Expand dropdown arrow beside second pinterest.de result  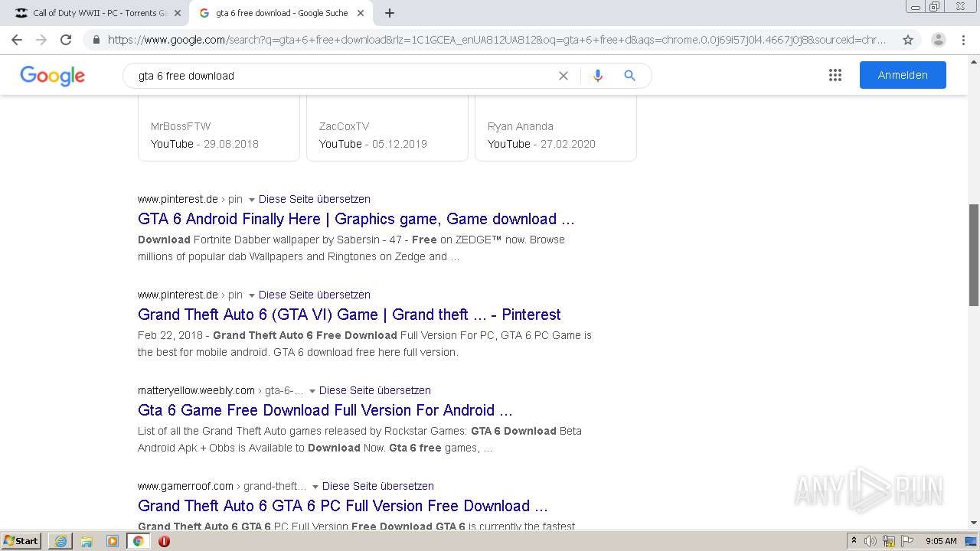[251, 295]
